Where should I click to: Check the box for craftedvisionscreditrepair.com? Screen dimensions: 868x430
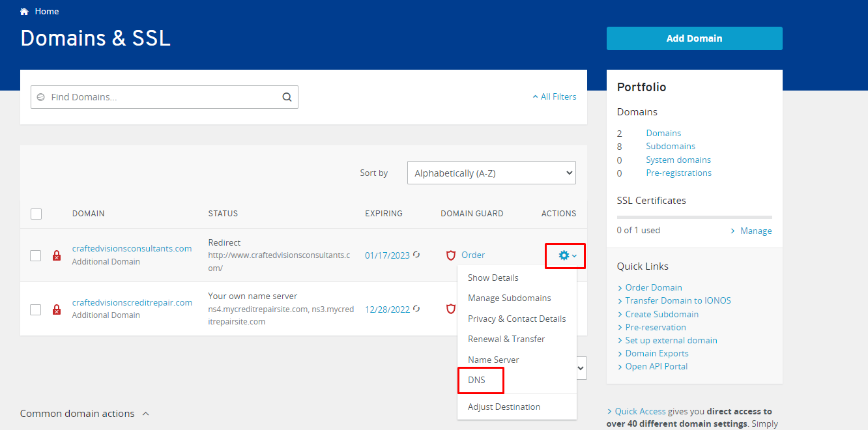click(36, 309)
